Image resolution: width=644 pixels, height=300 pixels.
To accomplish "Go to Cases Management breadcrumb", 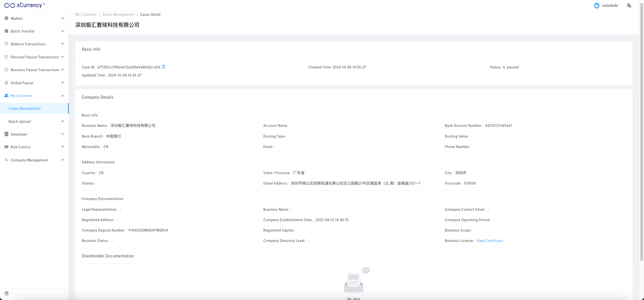I will [x=118, y=15].
